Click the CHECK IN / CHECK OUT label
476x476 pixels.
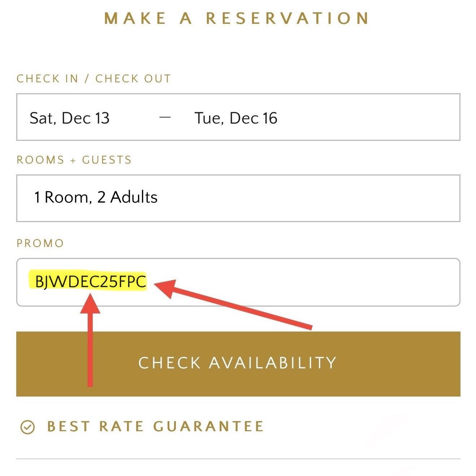pos(94,78)
